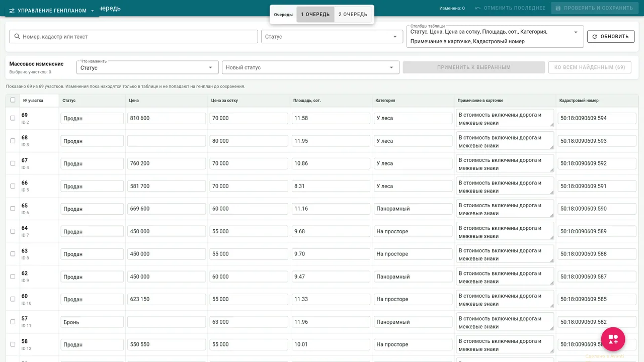Click area field 10.01 for plot 58
This screenshot has height=362, width=644.
click(x=331, y=344)
